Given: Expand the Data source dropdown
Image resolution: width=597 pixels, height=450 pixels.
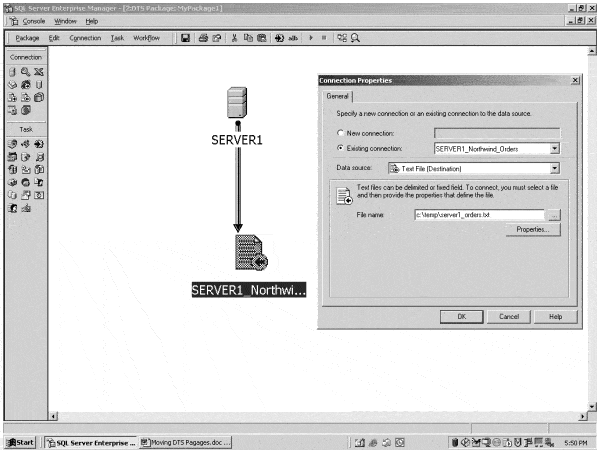Looking at the screenshot, I should coord(555,168).
